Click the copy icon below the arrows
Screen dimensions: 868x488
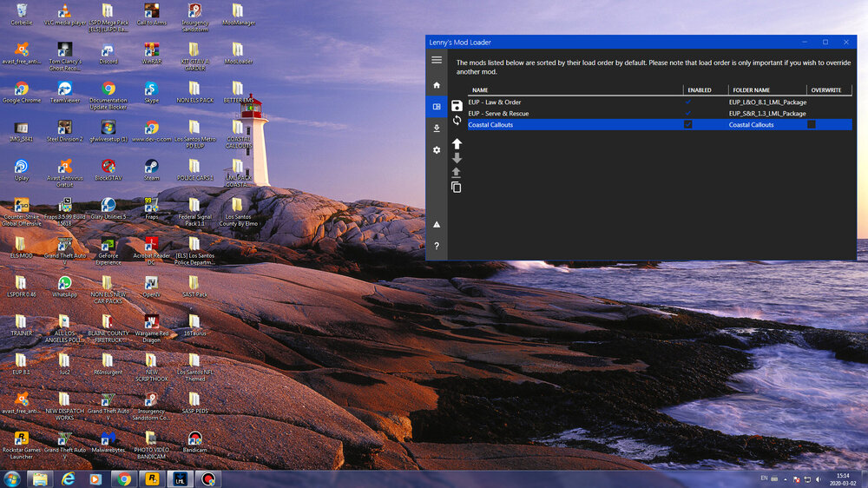coord(457,187)
